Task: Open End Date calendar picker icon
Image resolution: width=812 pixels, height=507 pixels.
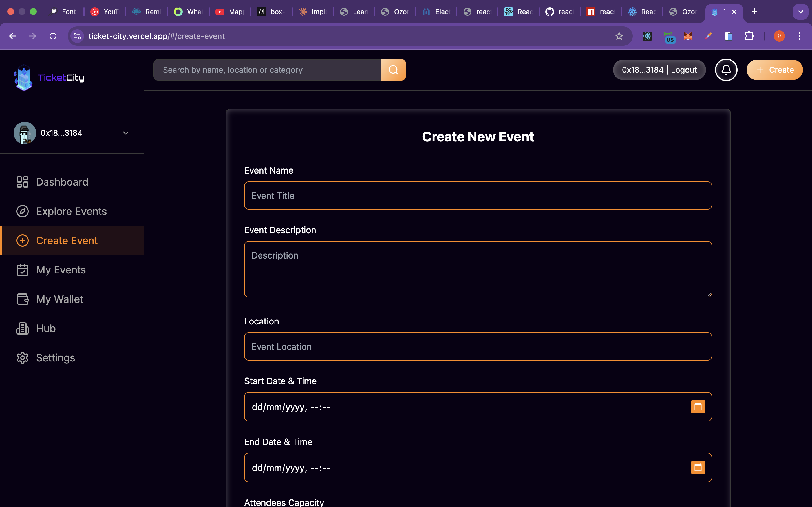Action: 698,468
